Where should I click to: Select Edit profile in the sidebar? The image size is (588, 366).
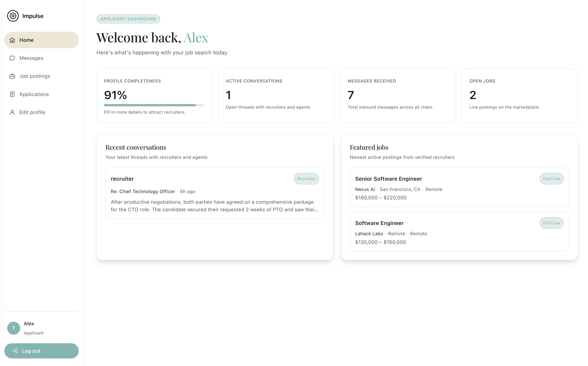coord(32,112)
